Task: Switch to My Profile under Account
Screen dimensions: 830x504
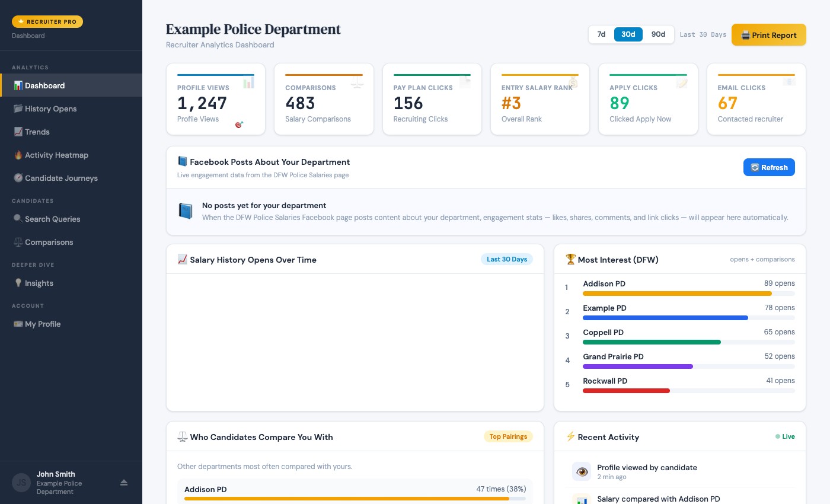Action: pos(43,324)
